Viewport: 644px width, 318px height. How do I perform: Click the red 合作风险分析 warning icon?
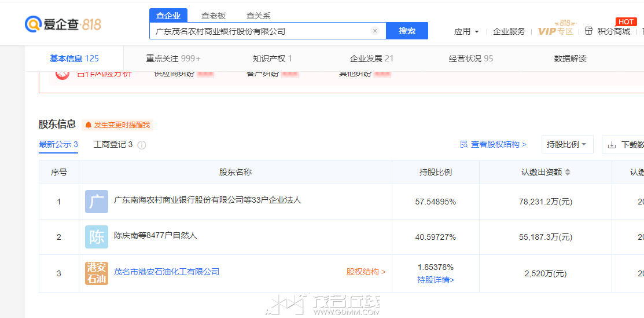(x=62, y=74)
